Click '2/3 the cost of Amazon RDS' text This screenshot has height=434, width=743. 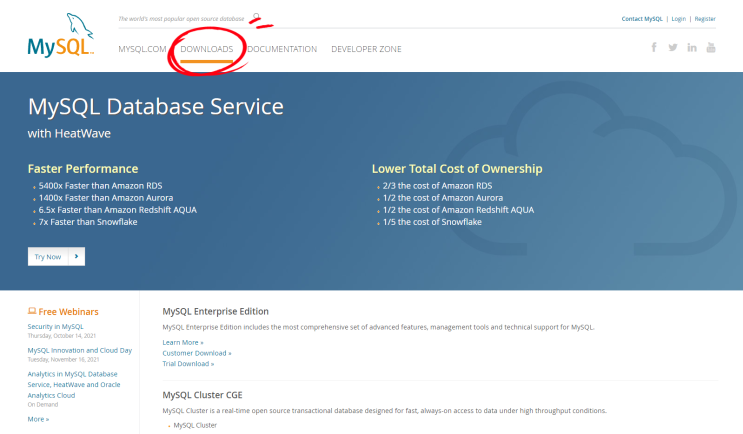(437, 186)
